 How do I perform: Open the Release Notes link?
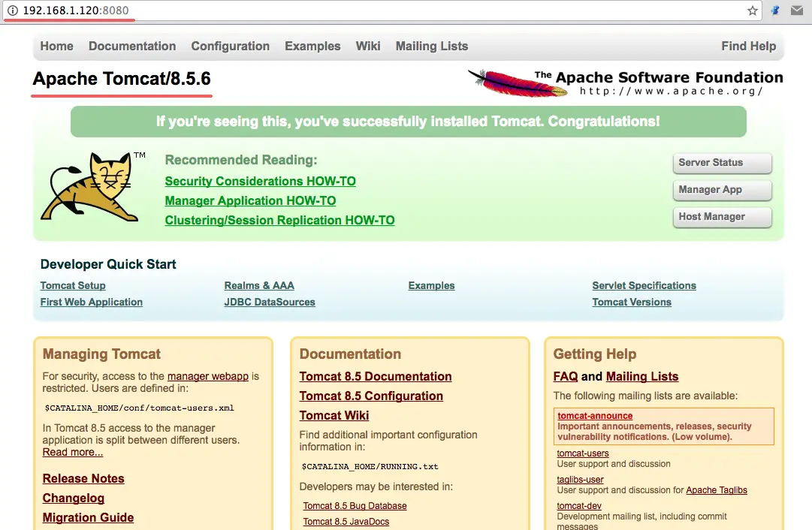(x=83, y=479)
